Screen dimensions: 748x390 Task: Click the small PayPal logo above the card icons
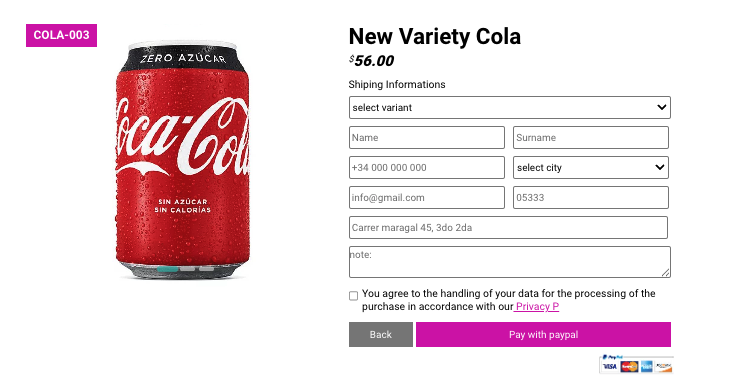[x=613, y=357]
